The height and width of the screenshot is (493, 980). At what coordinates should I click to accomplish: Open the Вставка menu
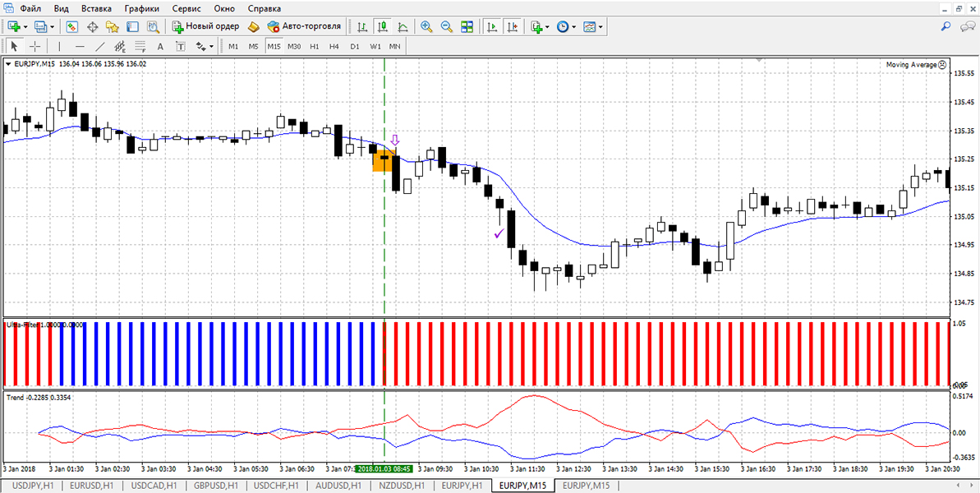coord(96,9)
